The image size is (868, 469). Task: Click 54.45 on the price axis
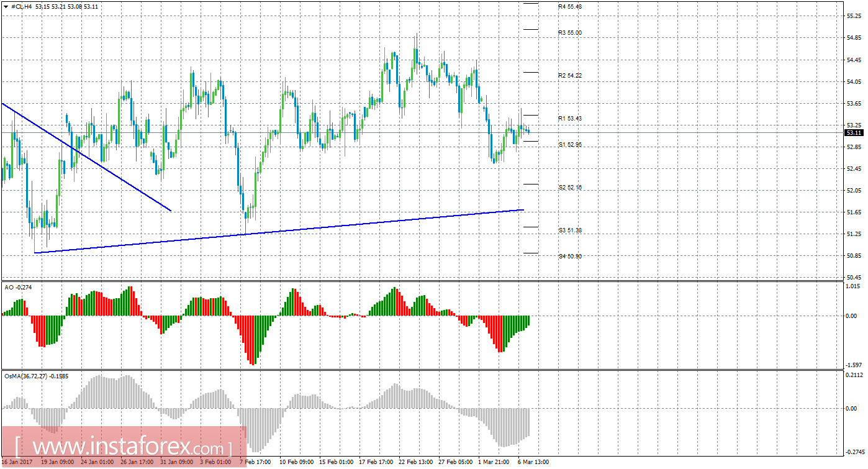click(853, 60)
